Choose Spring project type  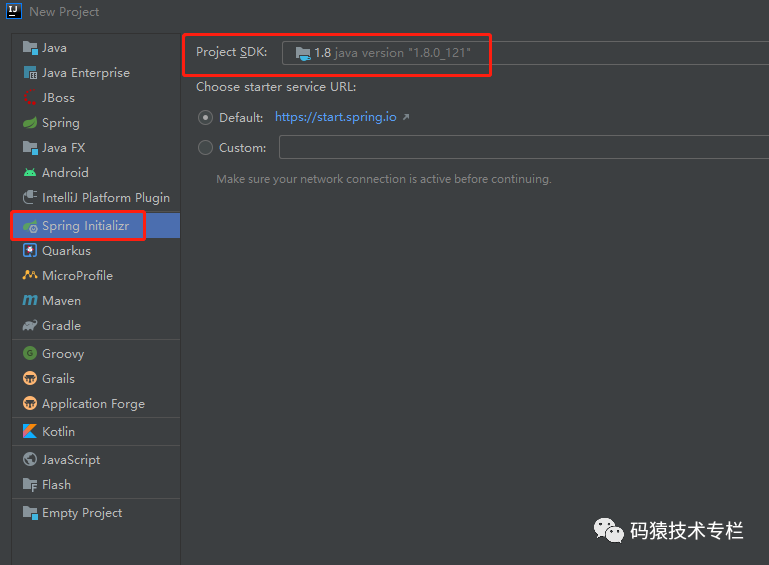[x=96, y=123]
